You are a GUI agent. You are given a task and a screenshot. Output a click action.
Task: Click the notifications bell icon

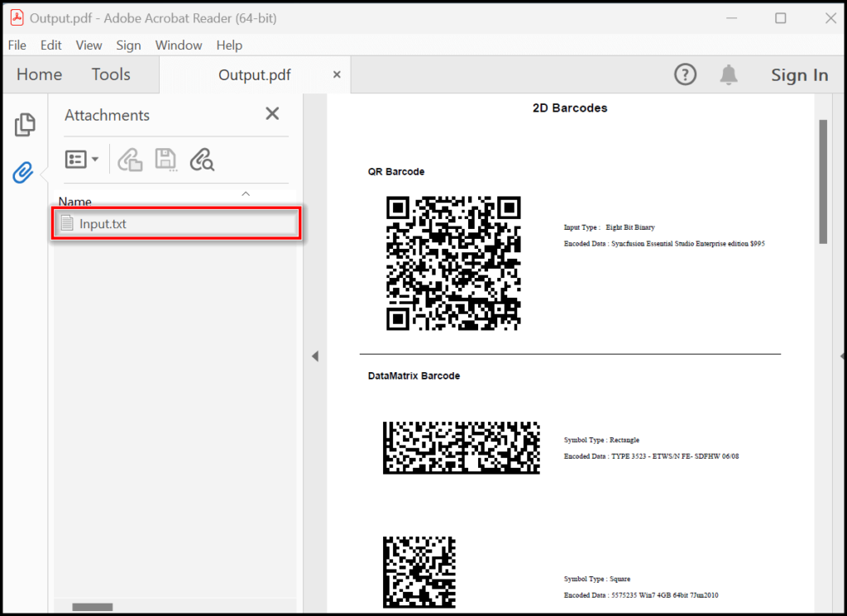(729, 74)
